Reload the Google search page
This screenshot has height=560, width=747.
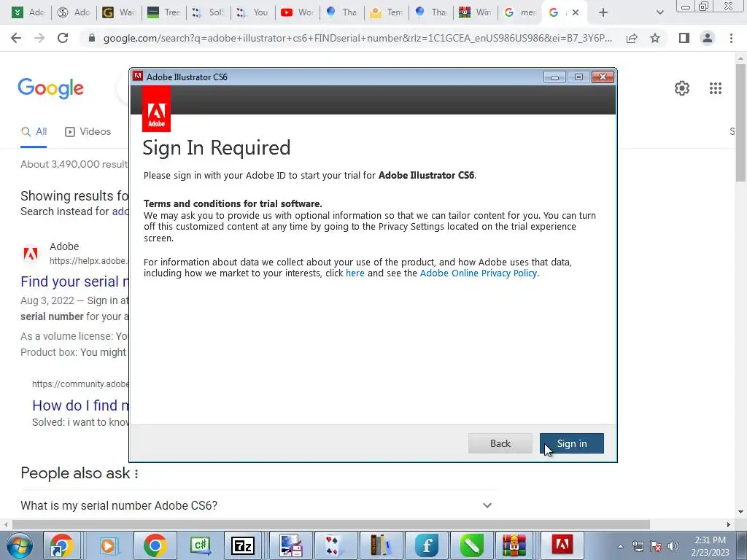click(x=63, y=38)
